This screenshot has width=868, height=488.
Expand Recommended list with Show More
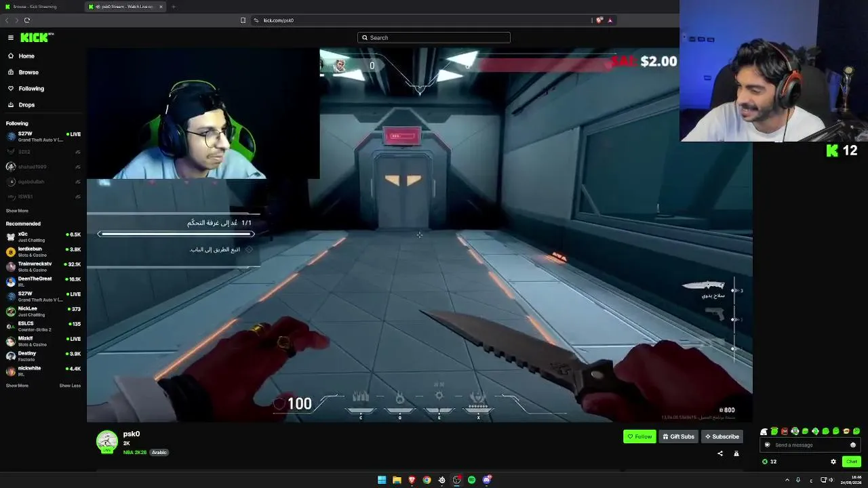point(17,386)
